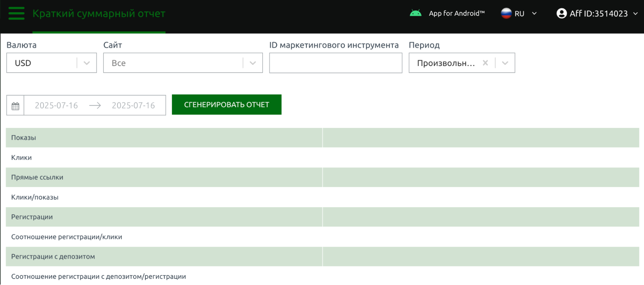
Task: Open the calendar date picker icon
Action: (15, 106)
